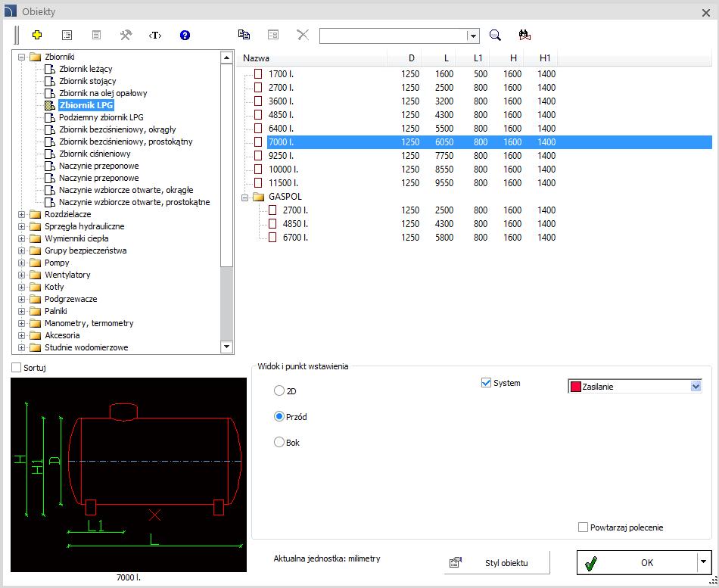Click the document icon beside Zbiornik leżący
Screen dimensions: 719x588
(50, 70)
